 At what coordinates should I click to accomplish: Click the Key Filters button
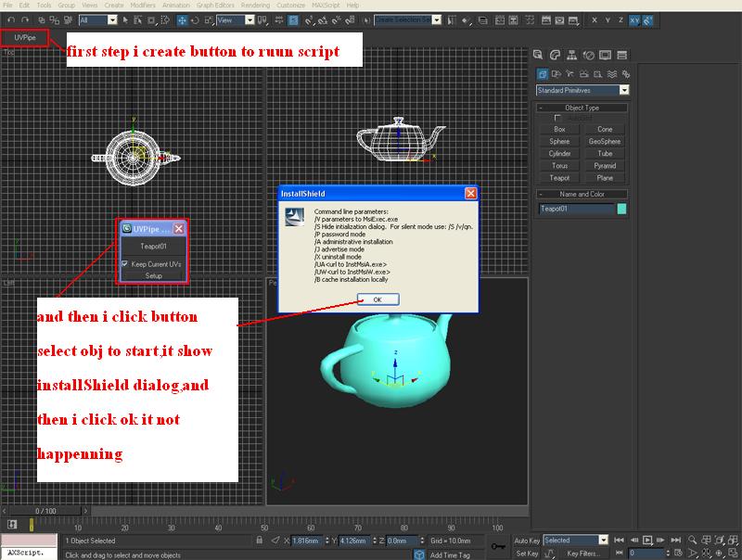[x=584, y=554]
